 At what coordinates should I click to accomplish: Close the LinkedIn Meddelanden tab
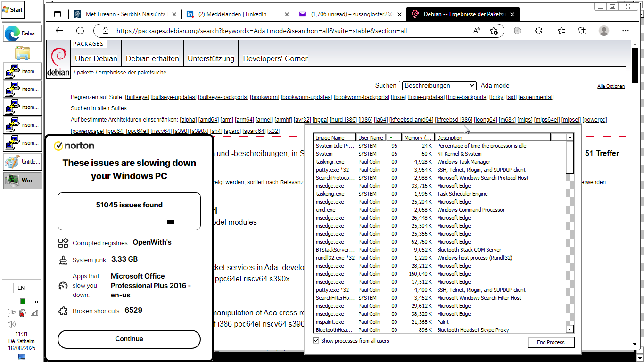[287, 14]
